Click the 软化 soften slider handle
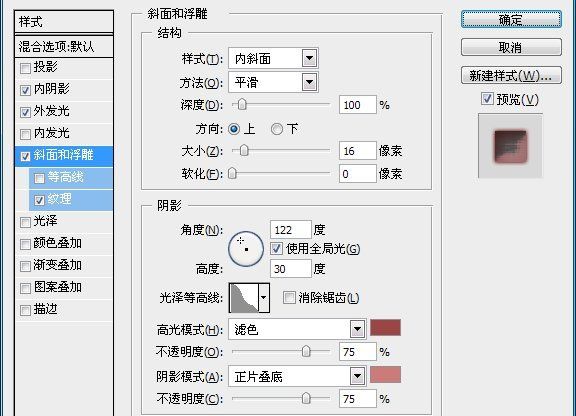This screenshot has width=576, height=416. 232,173
